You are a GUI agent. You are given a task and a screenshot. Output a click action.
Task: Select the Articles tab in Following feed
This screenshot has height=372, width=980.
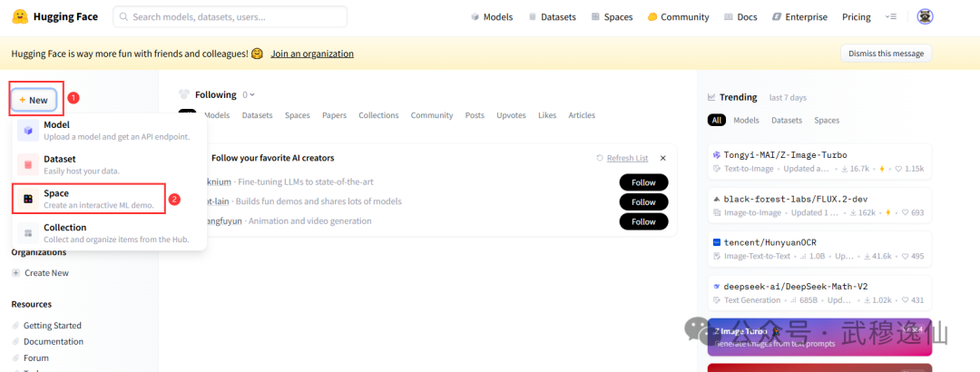pos(582,115)
